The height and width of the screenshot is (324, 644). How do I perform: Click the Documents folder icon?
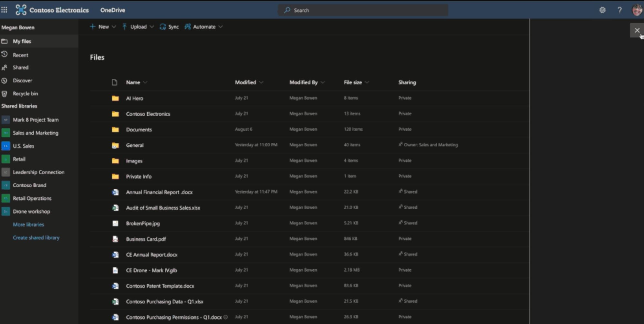tap(115, 130)
